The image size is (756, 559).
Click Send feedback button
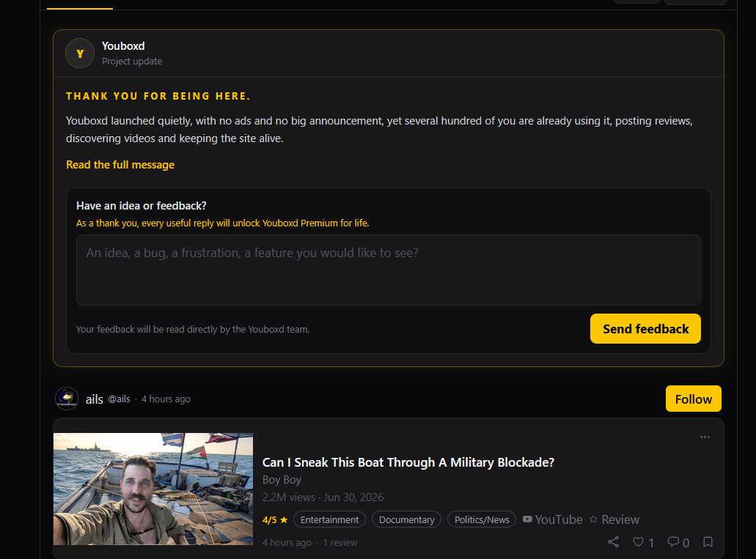click(x=645, y=329)
